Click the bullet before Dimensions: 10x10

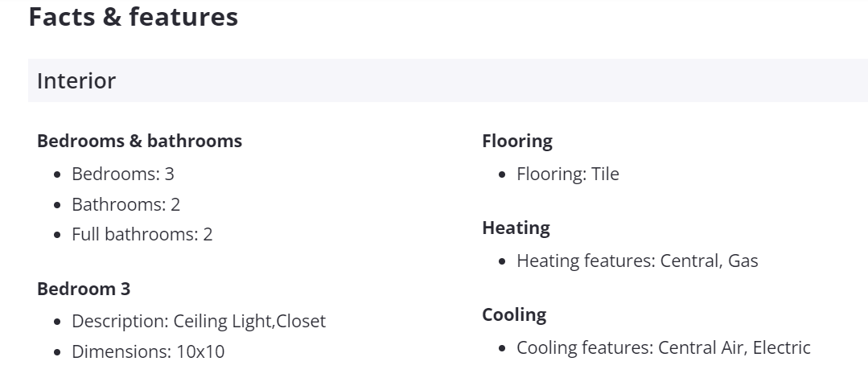pyautogui.click(x=58, y=352)
